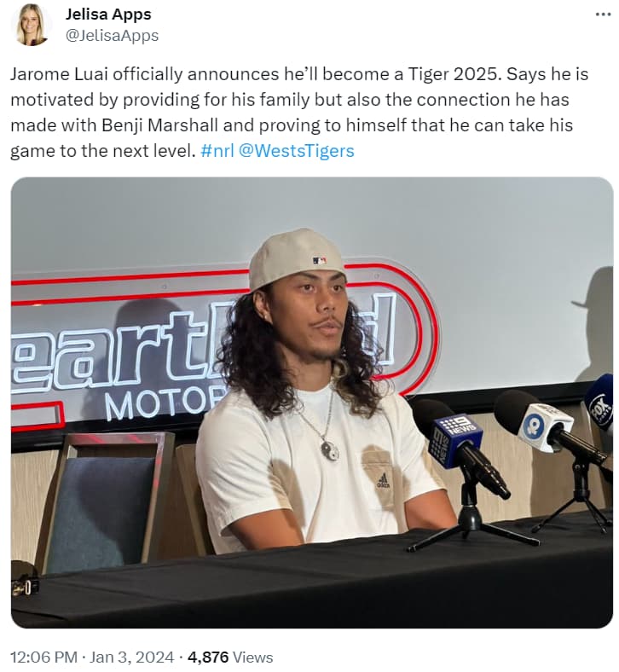Open the Jelisa Apps display name
The height and width of the screenshot is (672, 619).
108,14
